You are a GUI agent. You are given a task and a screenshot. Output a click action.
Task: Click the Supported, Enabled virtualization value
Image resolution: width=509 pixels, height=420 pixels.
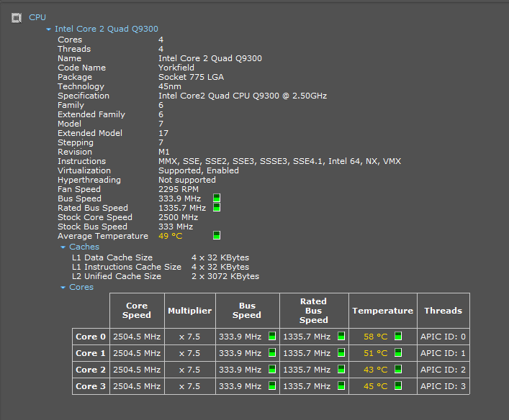coord(199,170)
